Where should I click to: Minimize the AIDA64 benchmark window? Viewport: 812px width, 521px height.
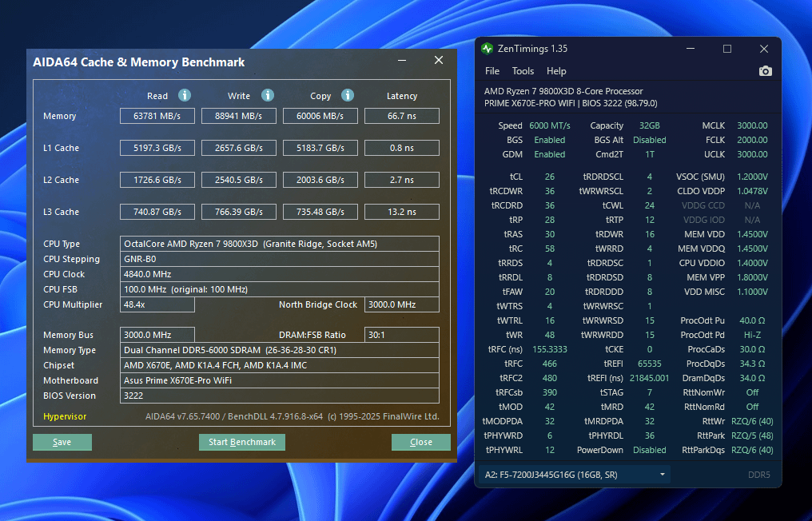(402, 61)
